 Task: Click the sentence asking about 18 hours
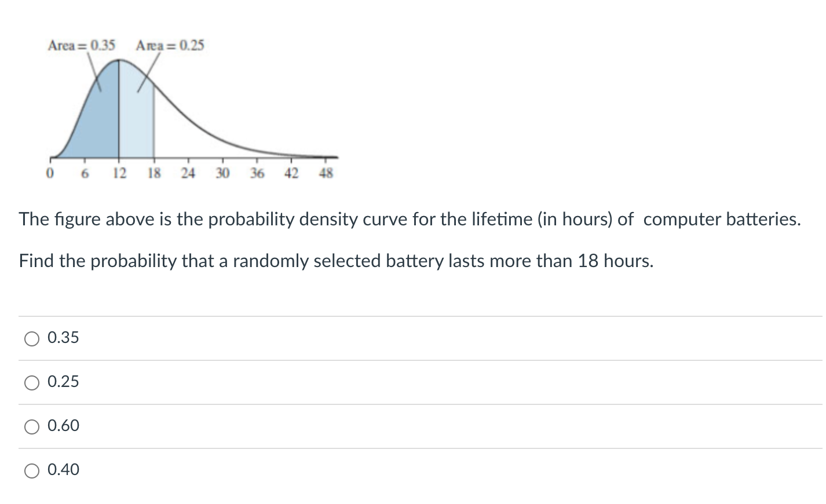pyautogui.click(x=336, y=261)
